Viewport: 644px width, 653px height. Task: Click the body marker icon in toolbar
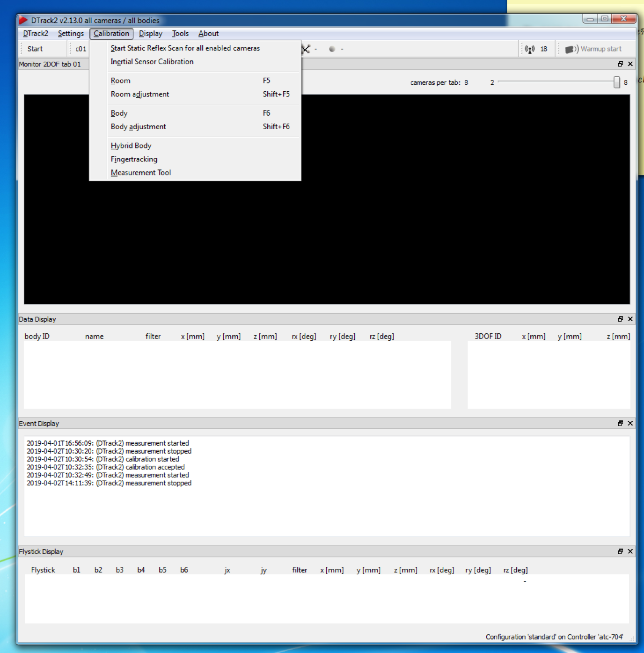(x=306, y=49)
